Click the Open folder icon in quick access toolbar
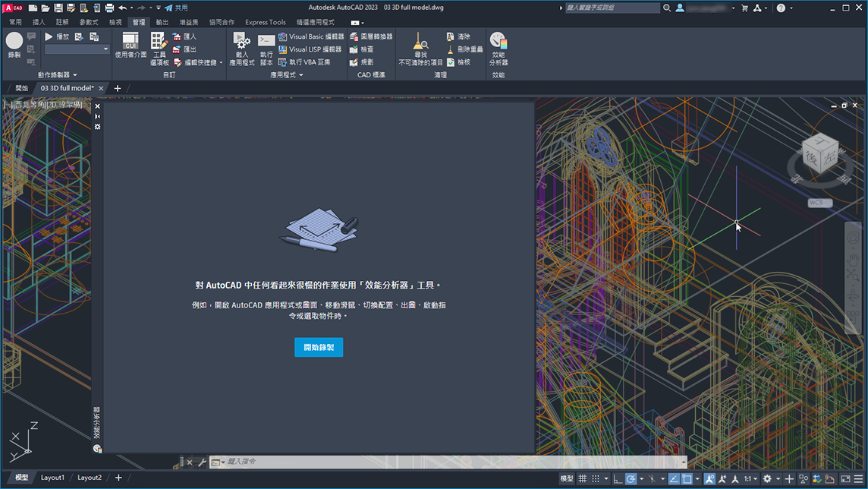The height and width of the screenshot is (489, 868). (x=46, y=8)
